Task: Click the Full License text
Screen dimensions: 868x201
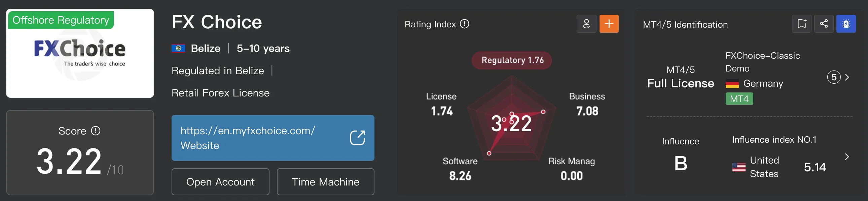Action: (681, 83)
